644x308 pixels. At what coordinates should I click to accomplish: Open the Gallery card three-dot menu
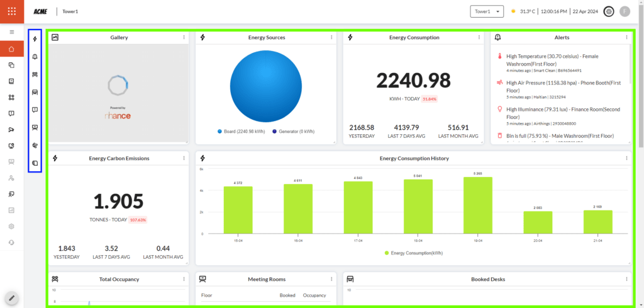point(184,37)
